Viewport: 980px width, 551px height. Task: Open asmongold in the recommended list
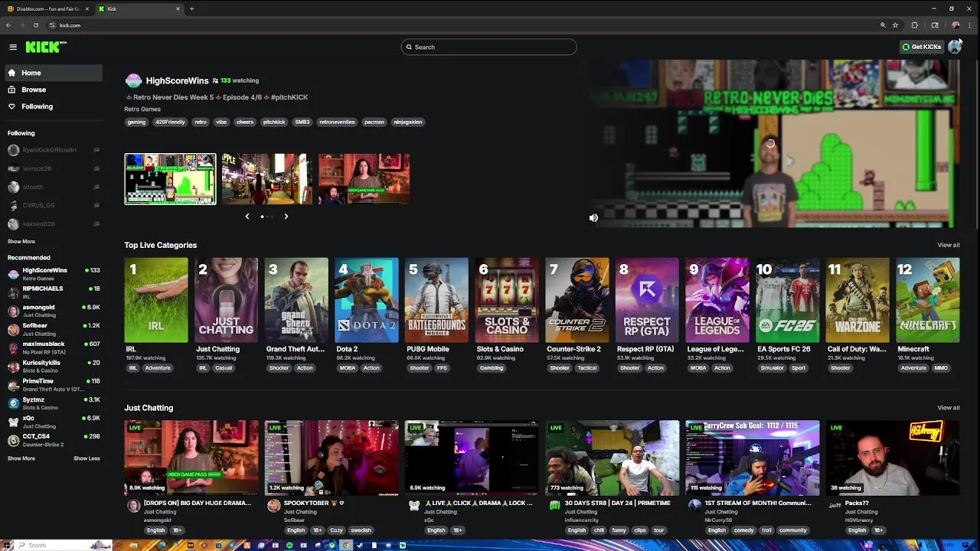click(53, 311)
